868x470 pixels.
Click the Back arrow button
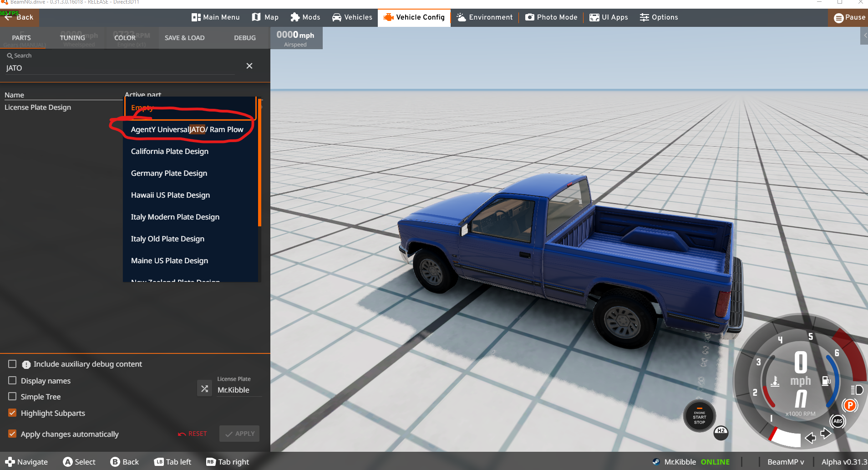19,17
